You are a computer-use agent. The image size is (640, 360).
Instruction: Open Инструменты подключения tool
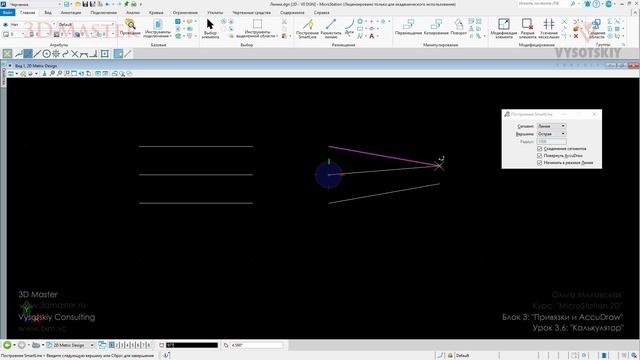click(x=158, y=28)
